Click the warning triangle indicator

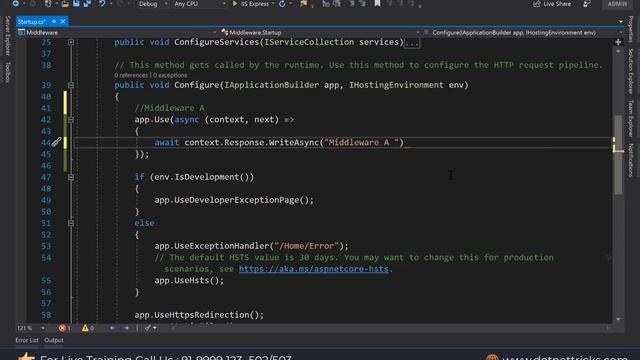click(x=85, y=328)
